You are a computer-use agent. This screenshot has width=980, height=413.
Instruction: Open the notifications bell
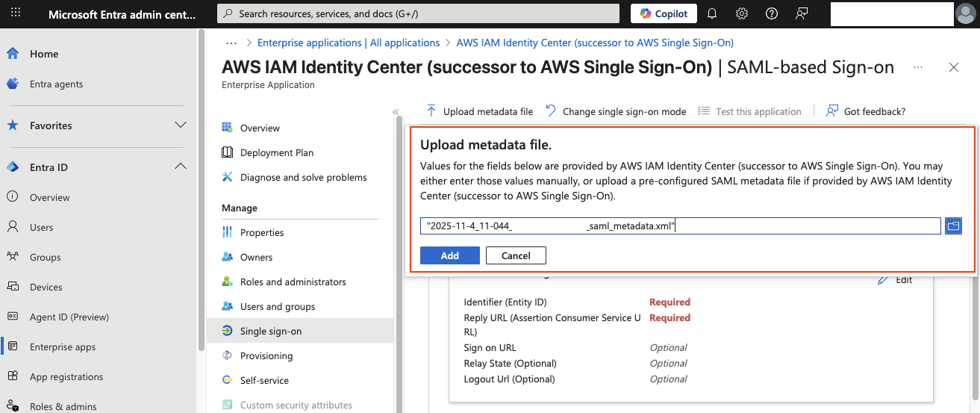tap(712, 13)
